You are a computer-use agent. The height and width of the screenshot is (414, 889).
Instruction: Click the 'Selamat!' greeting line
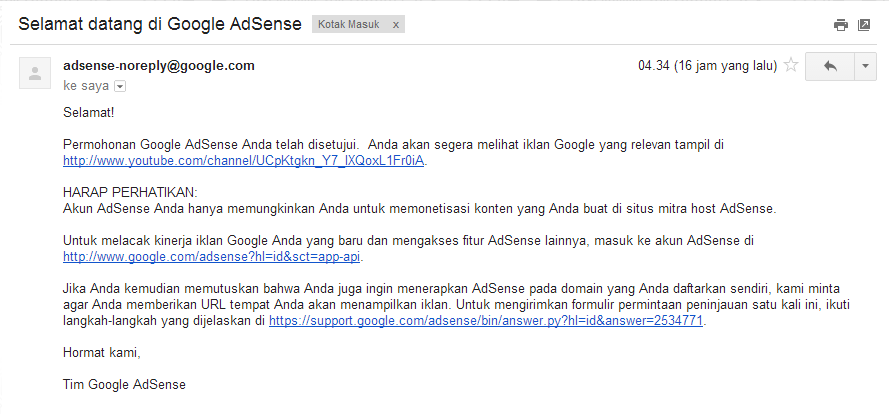88,112
